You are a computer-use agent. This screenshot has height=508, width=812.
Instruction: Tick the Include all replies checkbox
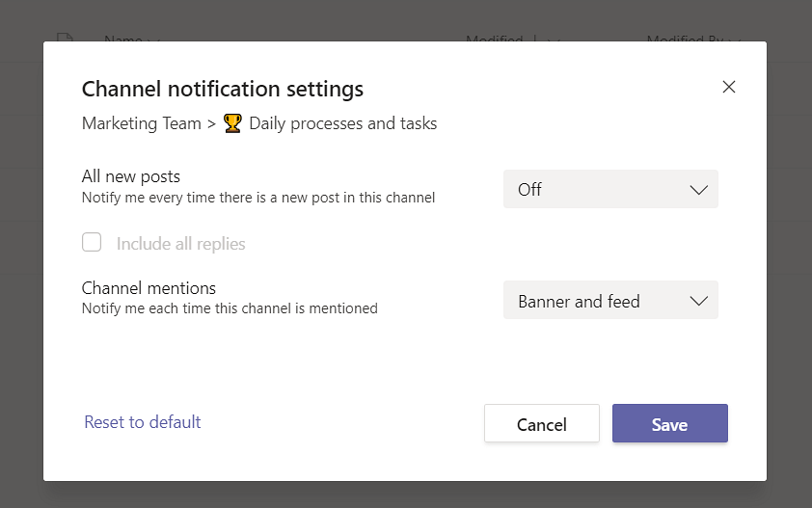pos(92,243)
